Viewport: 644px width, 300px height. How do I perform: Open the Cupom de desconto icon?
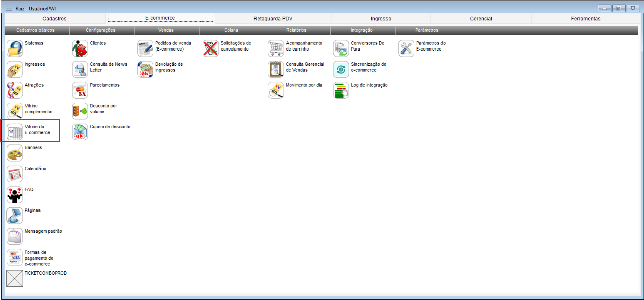[80, 132]
